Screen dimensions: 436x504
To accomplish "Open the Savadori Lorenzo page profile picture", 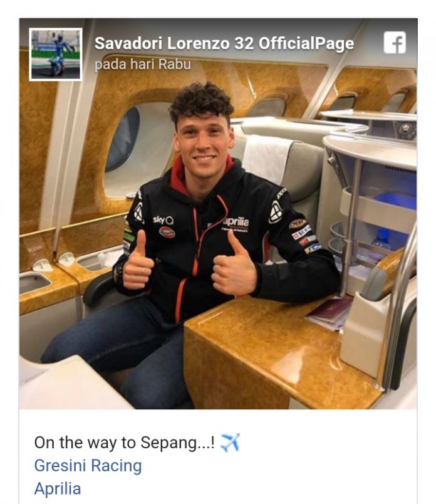I will 56,55.
